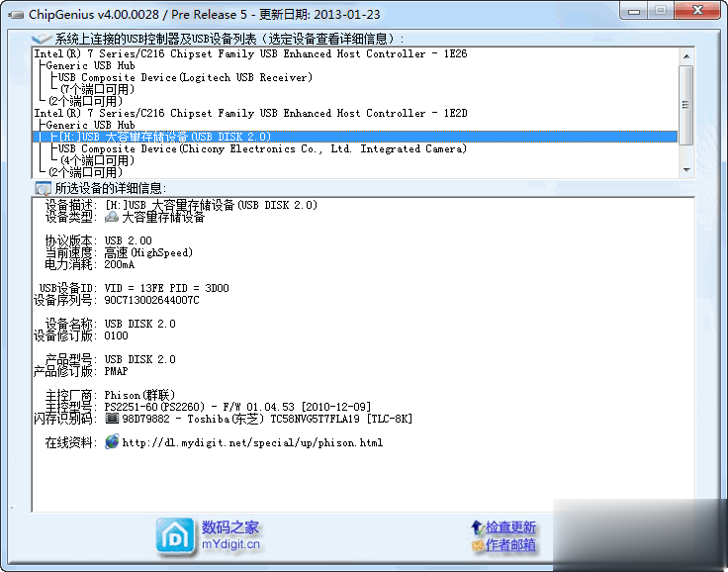
Task: Select the 4个端口可用 row
Action: tap(98, 160)
